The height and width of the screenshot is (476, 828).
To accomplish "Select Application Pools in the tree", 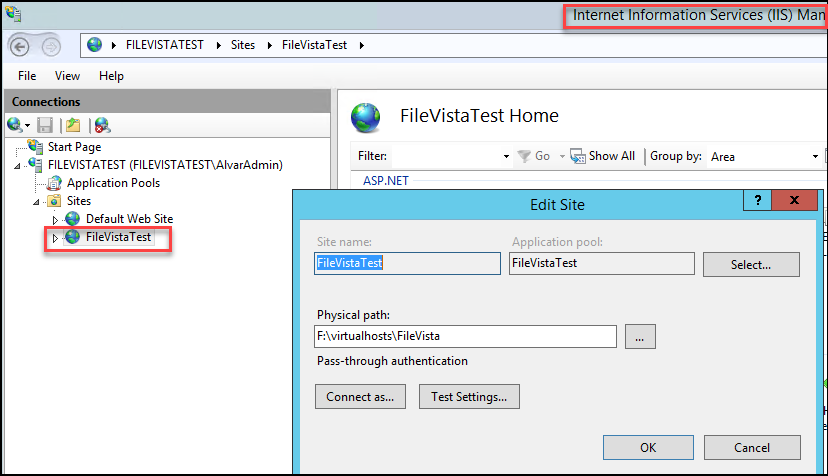I will click(x=113, y=183).
